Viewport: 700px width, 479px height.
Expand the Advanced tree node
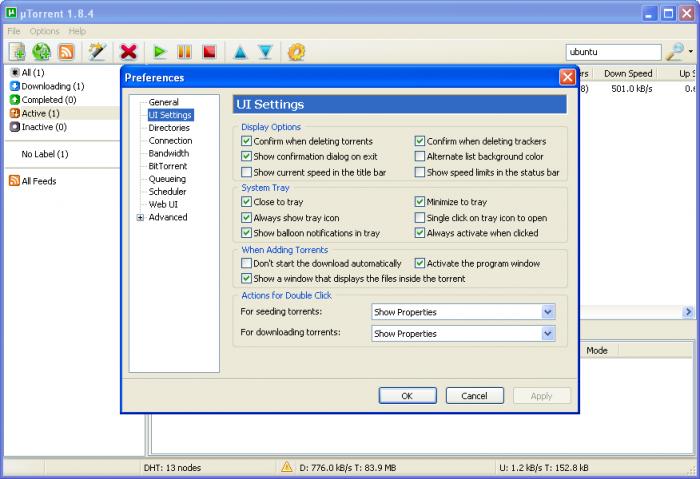click(140, 217)
